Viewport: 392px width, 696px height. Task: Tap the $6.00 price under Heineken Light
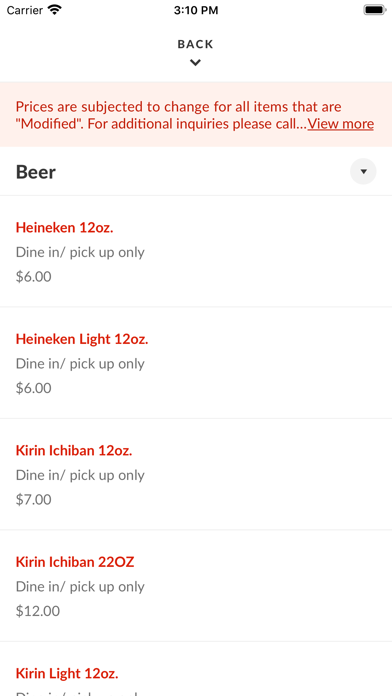pos(34,388)
